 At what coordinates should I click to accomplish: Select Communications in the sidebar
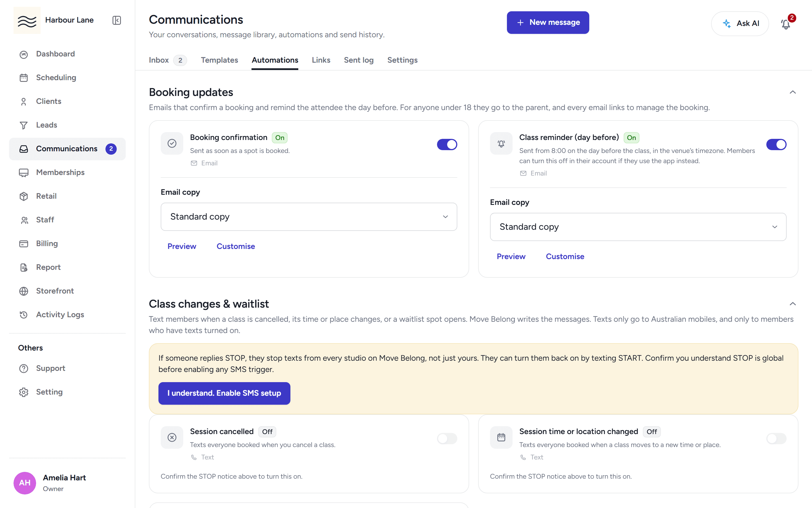click(67, 149)
